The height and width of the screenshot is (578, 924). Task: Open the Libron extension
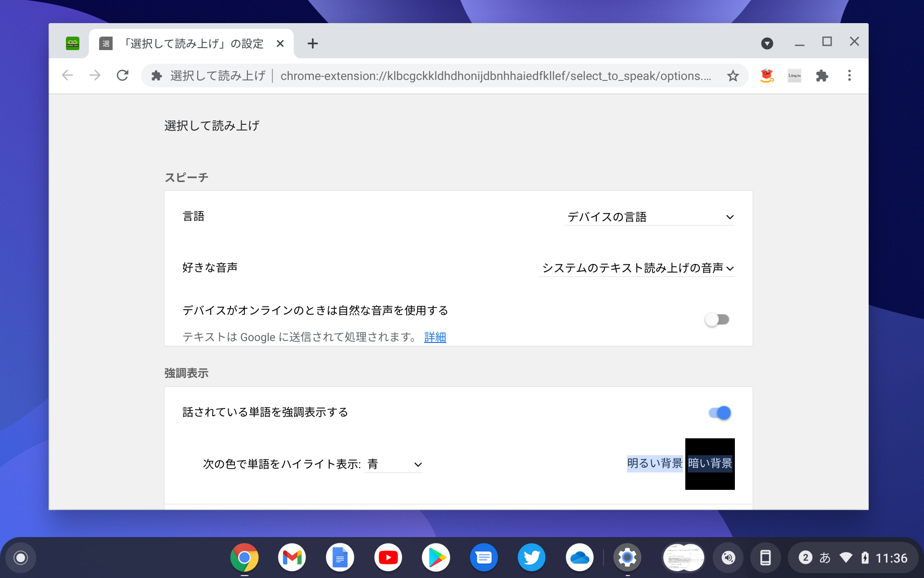(x=794, y=76)
